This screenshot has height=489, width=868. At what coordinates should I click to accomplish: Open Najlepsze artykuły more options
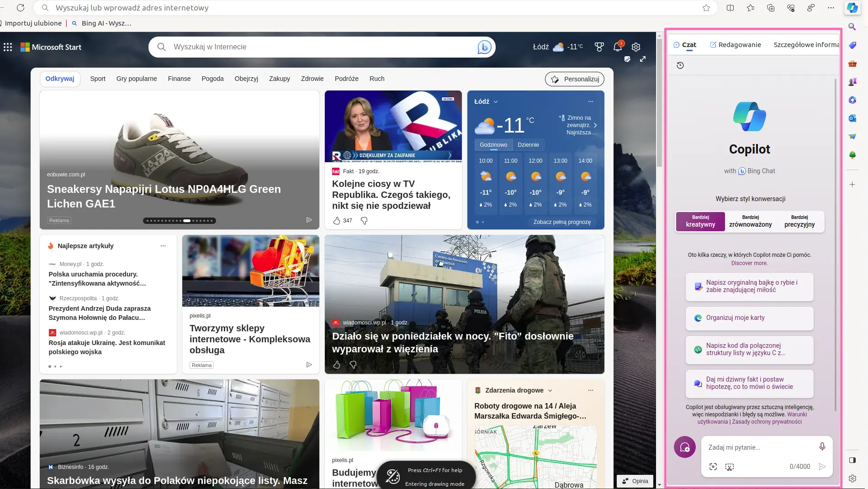point(163,246)
